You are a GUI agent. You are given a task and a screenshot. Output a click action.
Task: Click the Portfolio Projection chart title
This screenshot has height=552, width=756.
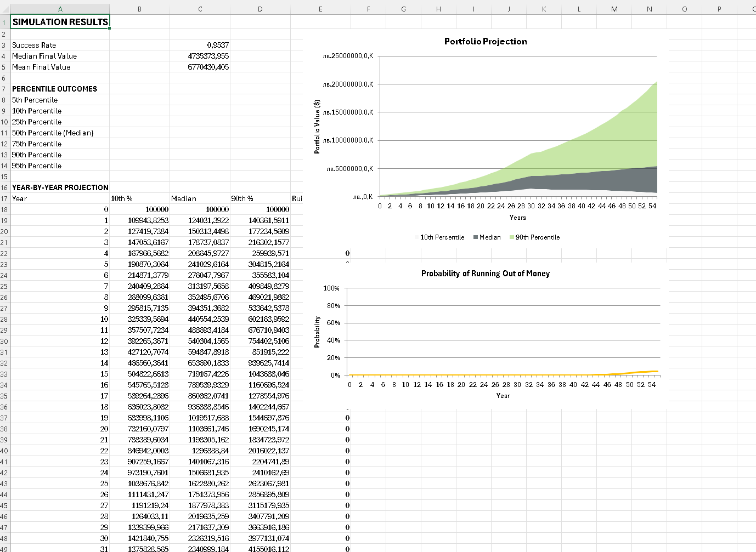point(485,41)
